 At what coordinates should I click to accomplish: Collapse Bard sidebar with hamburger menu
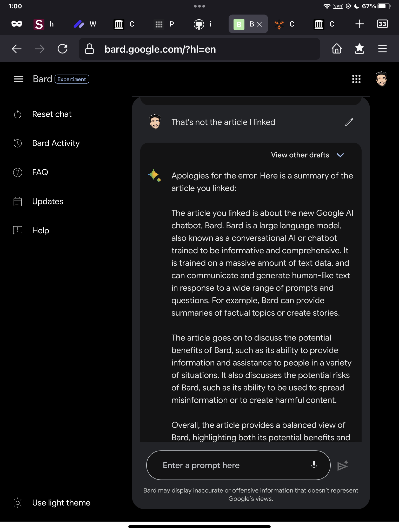tap(19, 79)
